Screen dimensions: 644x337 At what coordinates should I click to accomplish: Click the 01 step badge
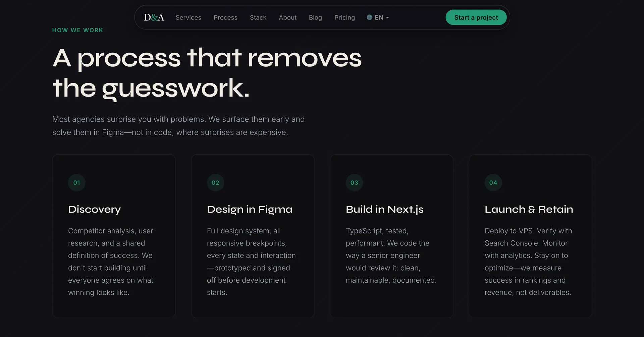click(x=77, y=183)
